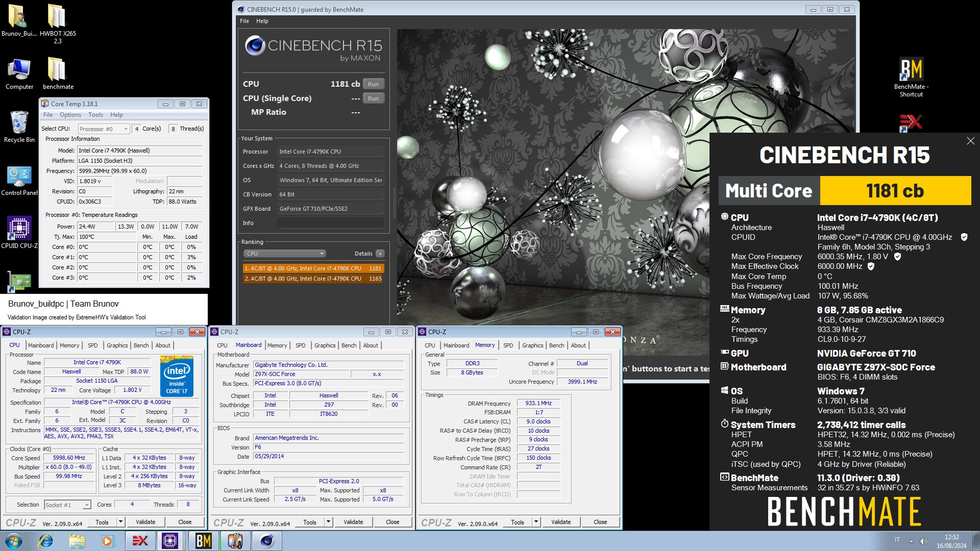Open Internet Explorer from the taskbar
Viewport: 980px width, 551px height.
coord(45,541)
